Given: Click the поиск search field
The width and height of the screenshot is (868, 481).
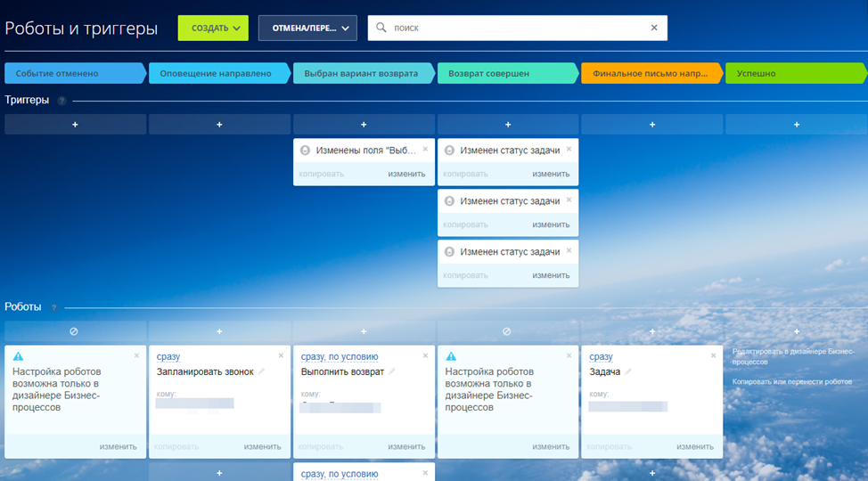Looking at the screenshot, I should [x=517, y=28].
